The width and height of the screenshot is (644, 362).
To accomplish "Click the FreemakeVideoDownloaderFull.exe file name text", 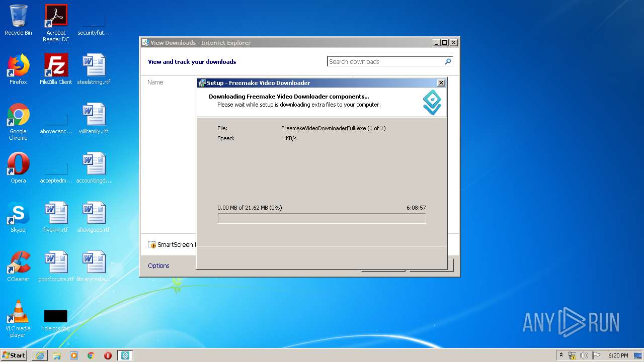I will pyautogui.click(x=333, y=128).
